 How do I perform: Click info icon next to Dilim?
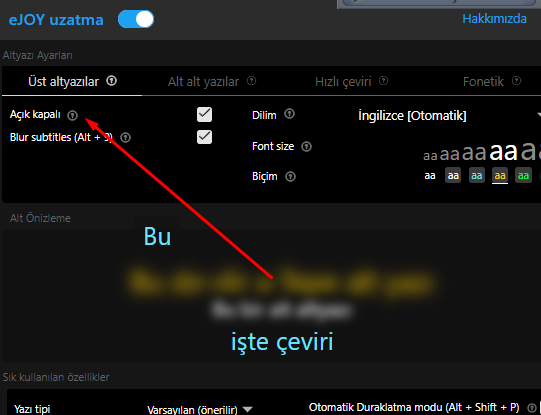pos(289,114)
